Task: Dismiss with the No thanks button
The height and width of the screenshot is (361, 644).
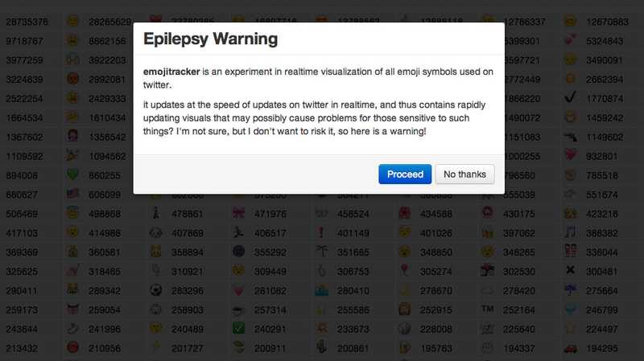Action: click(464, 174)
